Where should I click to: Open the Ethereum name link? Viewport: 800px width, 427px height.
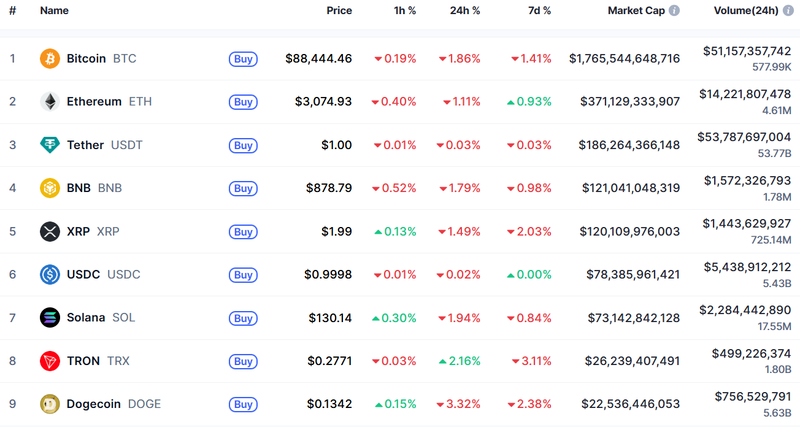pos(94,102)
